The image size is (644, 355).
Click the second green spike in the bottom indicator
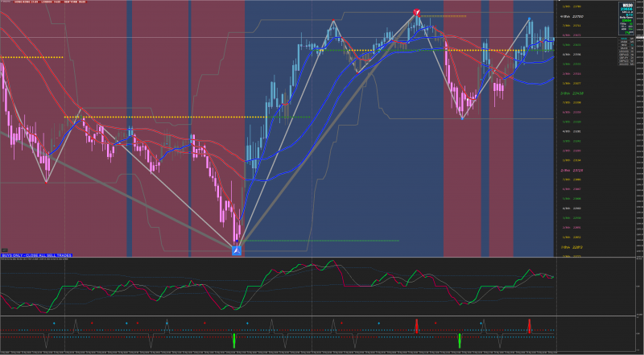click(460, 341)
